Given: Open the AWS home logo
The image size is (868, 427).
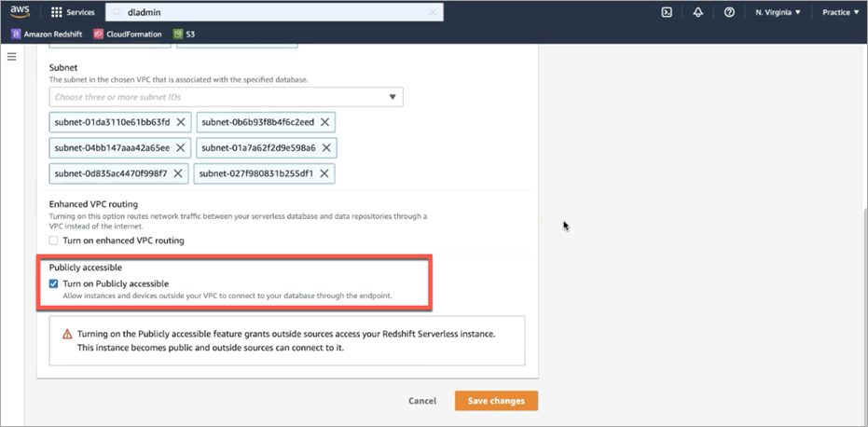Looking at the screenshot, I should 20,11.
